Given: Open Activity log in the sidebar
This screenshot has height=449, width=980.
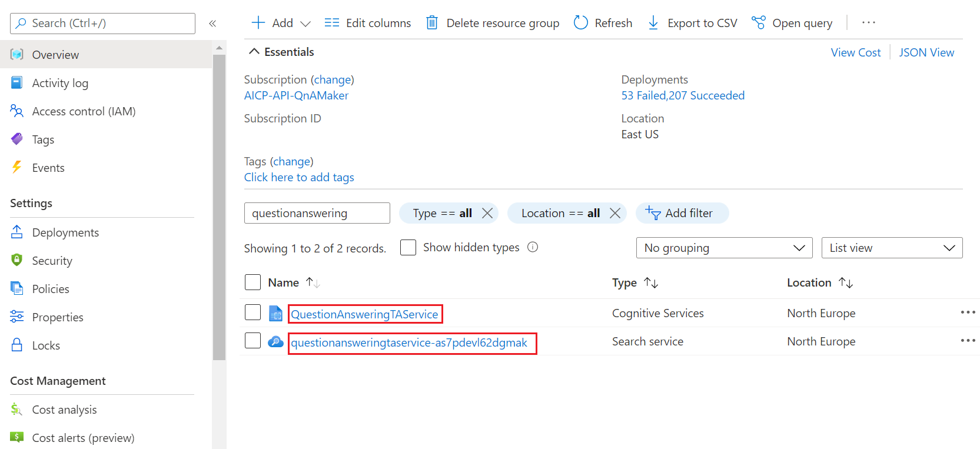Looking at the screenshot, I should tap(60, 83).
